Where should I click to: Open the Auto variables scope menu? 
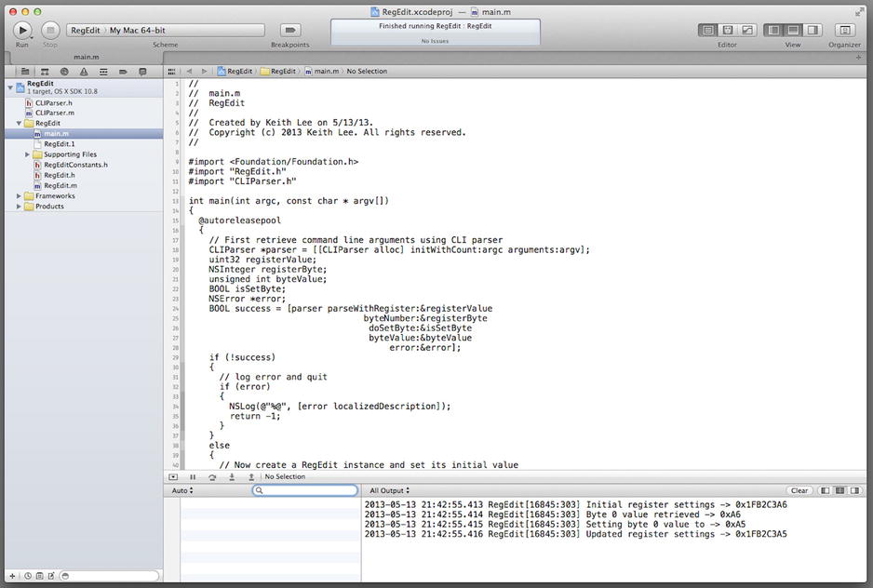pyautogui.click(x=182, y=490)
